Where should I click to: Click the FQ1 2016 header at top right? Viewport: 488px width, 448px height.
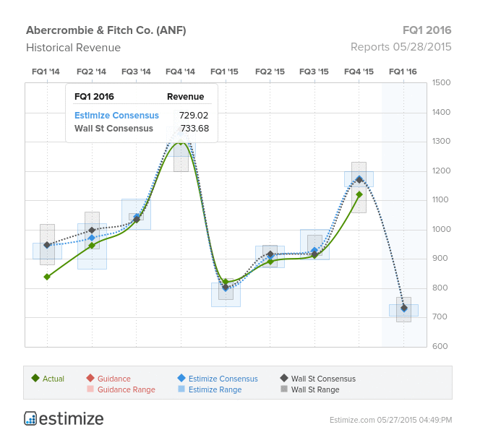(427, 30)
